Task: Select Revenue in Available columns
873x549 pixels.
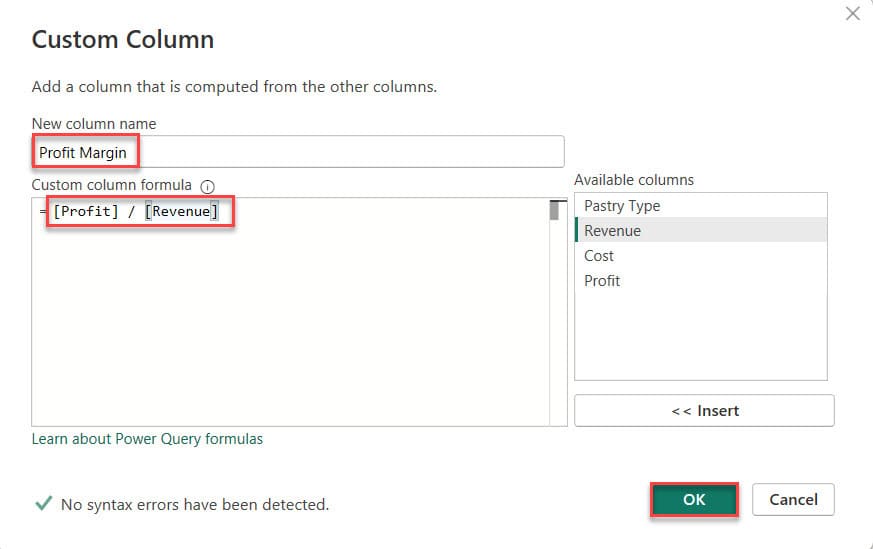Action: [x=700, y=230]
